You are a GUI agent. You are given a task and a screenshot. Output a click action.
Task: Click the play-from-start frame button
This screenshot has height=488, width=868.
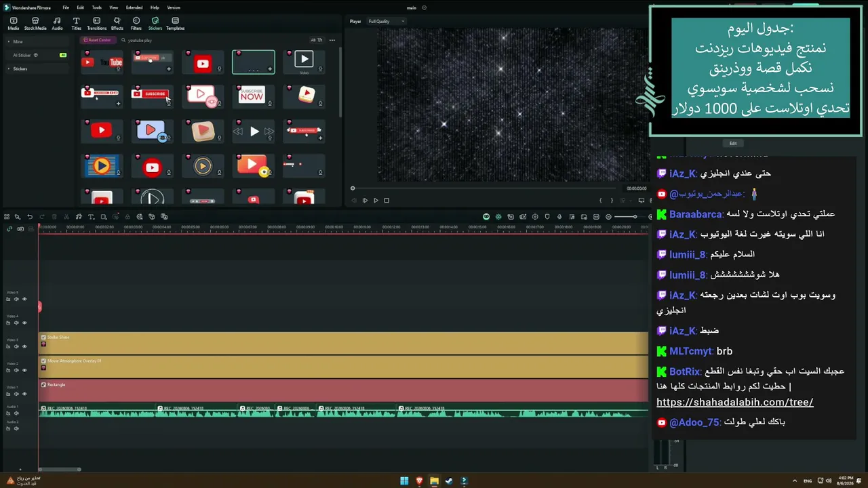365,201
